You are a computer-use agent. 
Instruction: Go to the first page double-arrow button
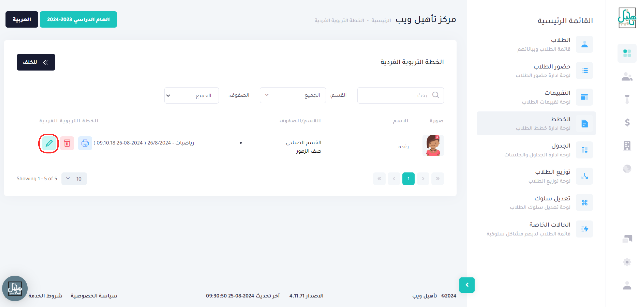[x=437, y=179]
